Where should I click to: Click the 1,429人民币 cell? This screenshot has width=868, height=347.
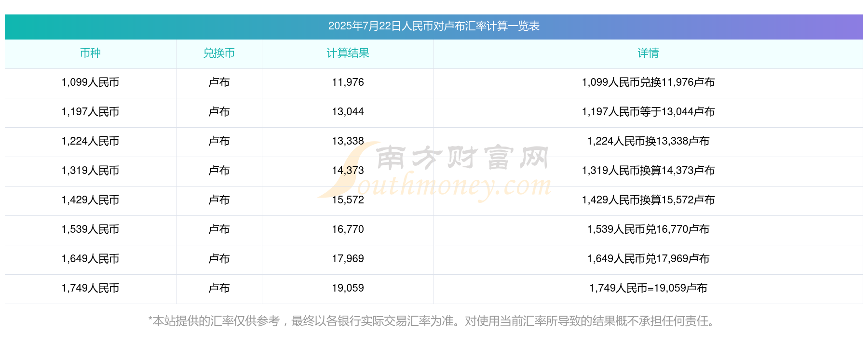click(x=90, y=200)
